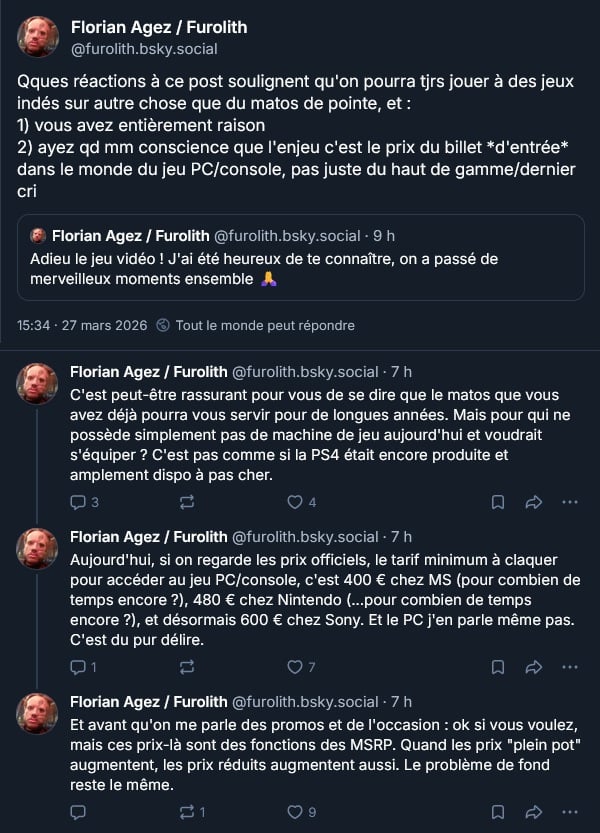This screenshot has height=833, width=600.
Task: Repost the official prices post
Action: (187, 667)
